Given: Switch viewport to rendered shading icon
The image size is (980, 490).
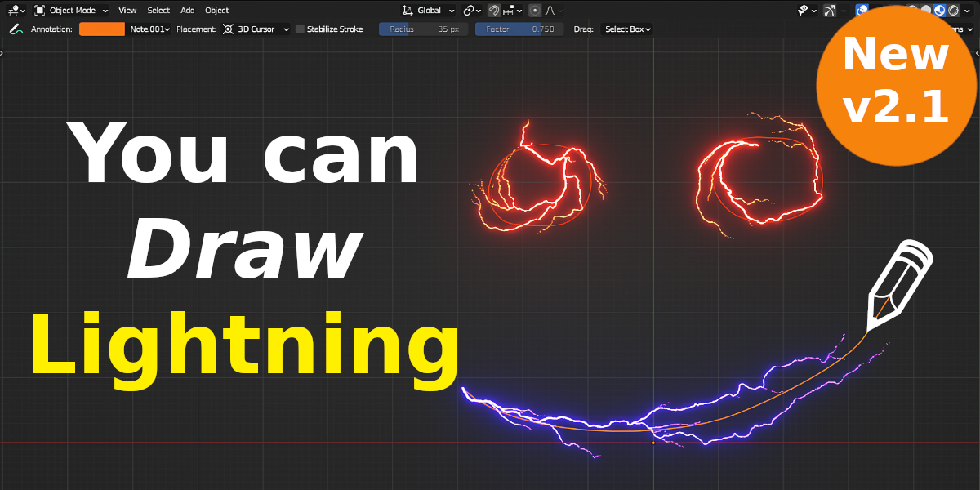Looking at the screenshot, I should tap(953, 10).
